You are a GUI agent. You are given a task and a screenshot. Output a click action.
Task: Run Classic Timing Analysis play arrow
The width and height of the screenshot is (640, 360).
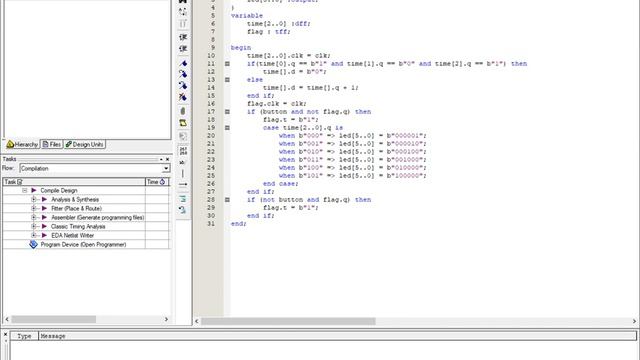[44, 226]
